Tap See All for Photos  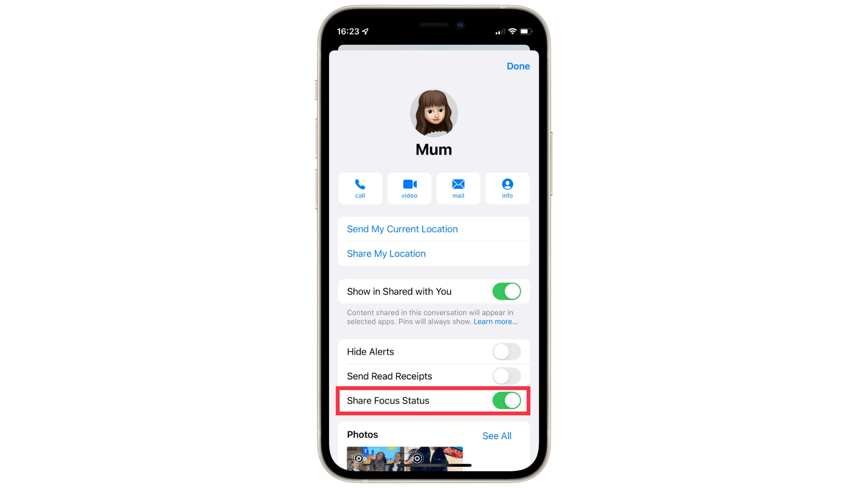(x=496, y=436)
